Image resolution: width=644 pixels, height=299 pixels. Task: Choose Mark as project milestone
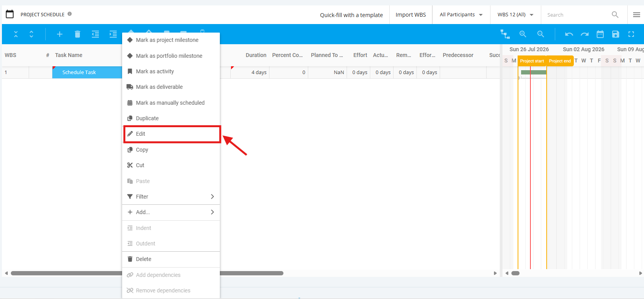pos(171,40)
